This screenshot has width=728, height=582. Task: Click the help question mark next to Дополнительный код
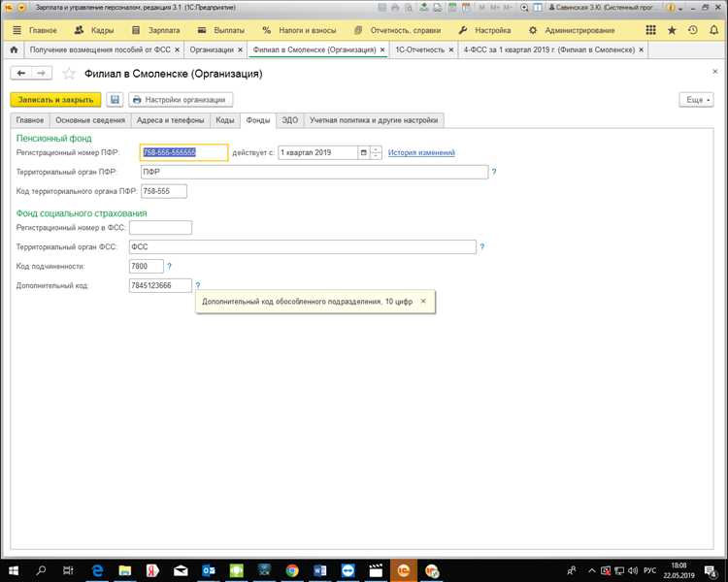tap(198, 285)
